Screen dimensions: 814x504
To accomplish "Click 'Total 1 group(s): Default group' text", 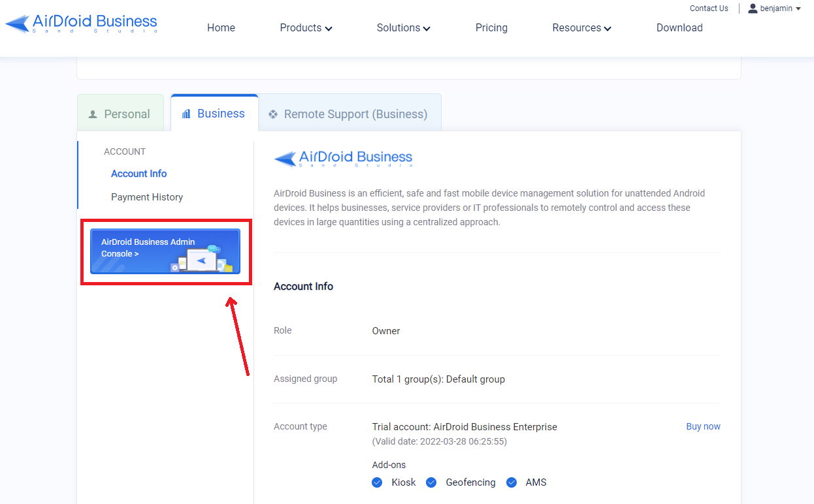I will coord(438,379).
